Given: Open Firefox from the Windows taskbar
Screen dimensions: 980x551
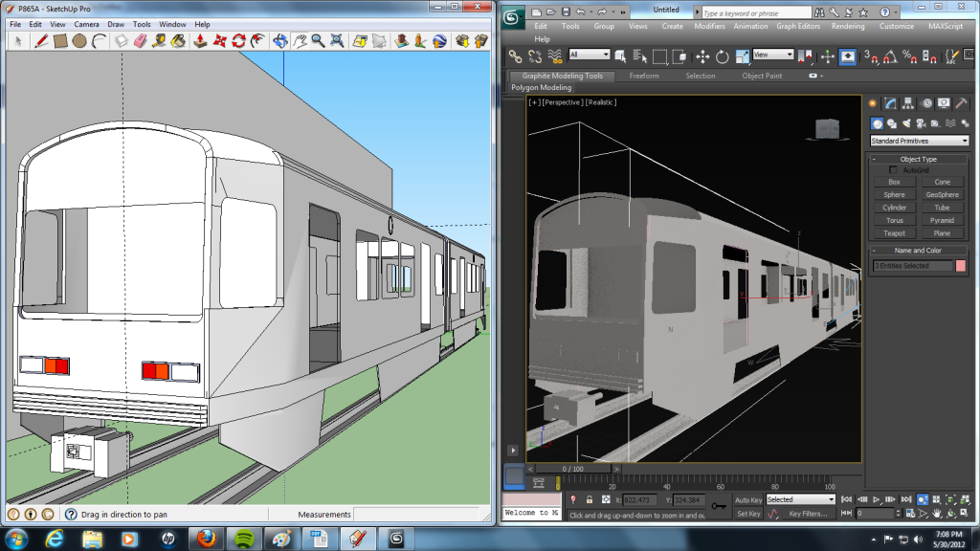Looking at the screenshot, I should pos(206,539).
